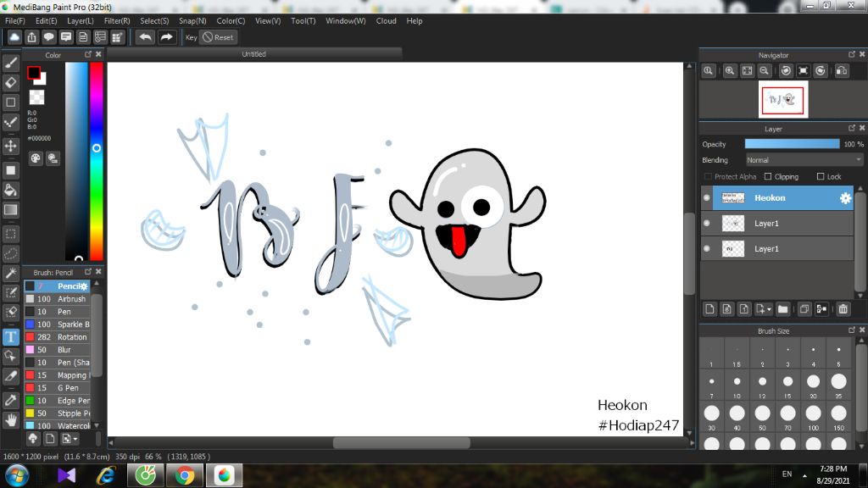Undock the Layer panel
Screen dimensions: 868x488
click(x=851, y=128)
